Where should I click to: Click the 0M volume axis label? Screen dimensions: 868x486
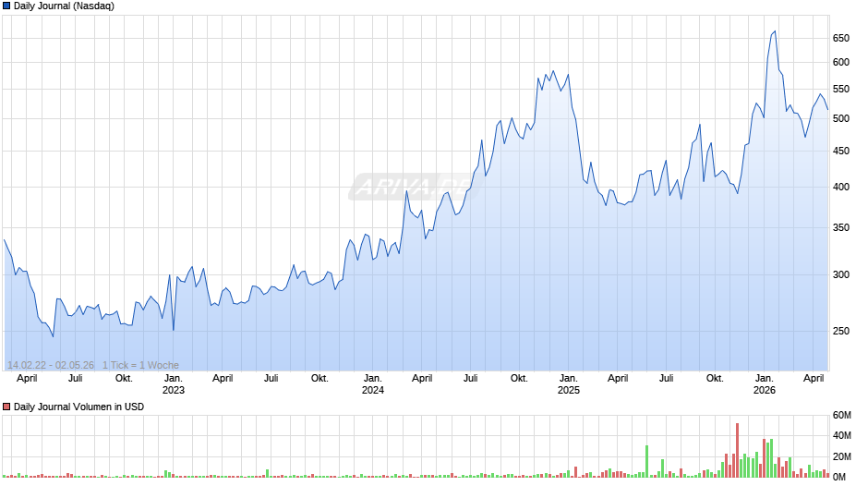click(x=839, y=477)
